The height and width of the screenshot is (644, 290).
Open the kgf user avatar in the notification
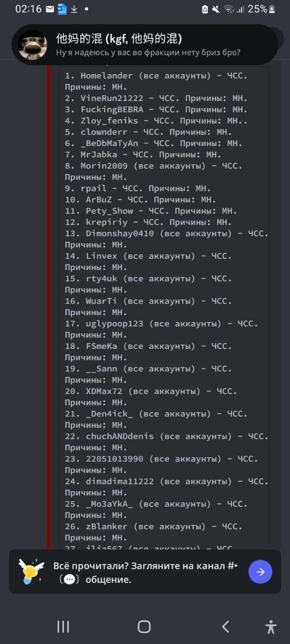tap(33, 45)
